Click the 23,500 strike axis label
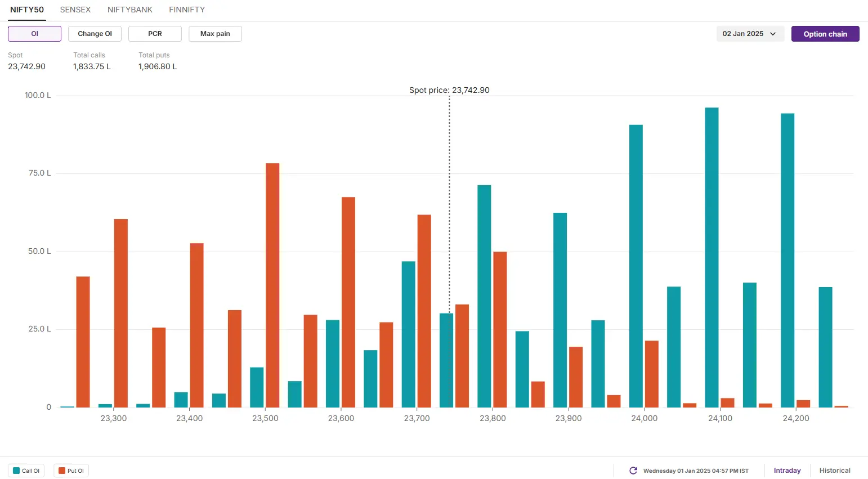The image size is (868, 479). click(x=265, y=418)
